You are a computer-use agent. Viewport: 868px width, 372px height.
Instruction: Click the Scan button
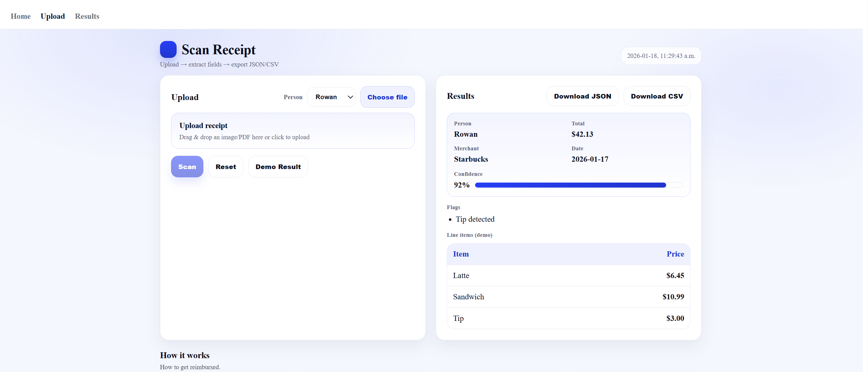188,168
